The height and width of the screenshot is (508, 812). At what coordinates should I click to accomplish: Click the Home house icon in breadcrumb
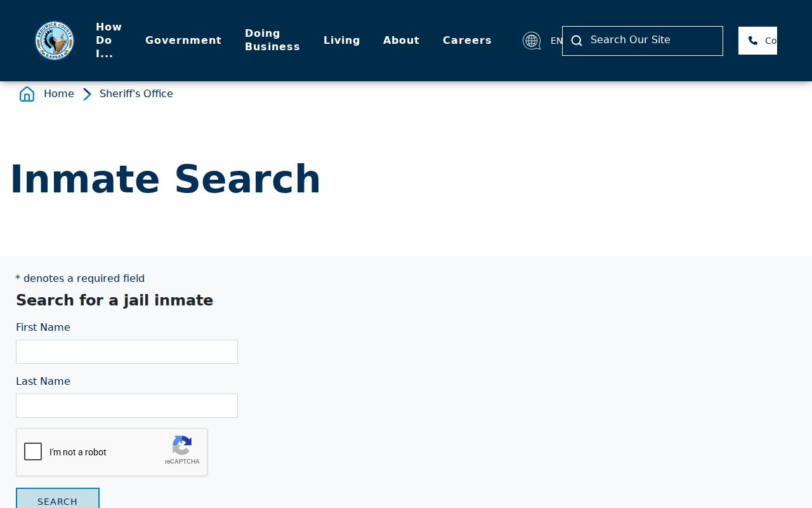point(27,94)
